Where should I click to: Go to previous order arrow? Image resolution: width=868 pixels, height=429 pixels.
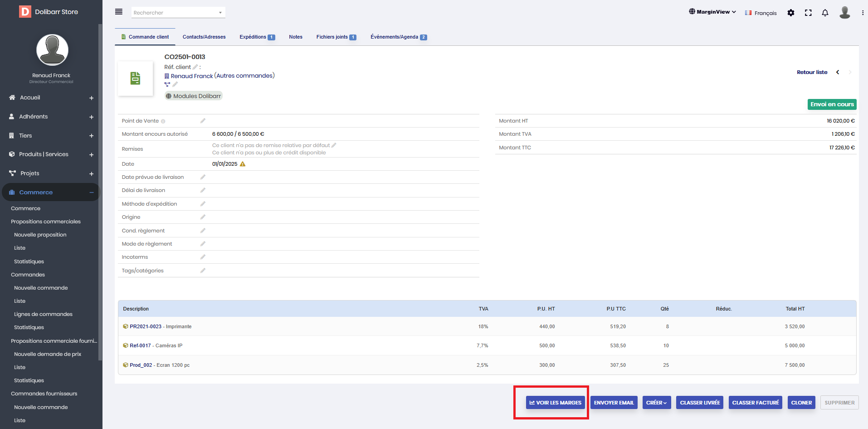click(838, 72)
